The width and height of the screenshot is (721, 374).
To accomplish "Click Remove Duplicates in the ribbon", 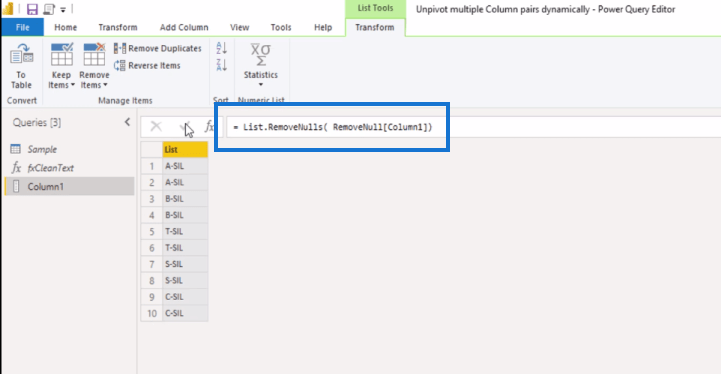I will tap(158, 48).
